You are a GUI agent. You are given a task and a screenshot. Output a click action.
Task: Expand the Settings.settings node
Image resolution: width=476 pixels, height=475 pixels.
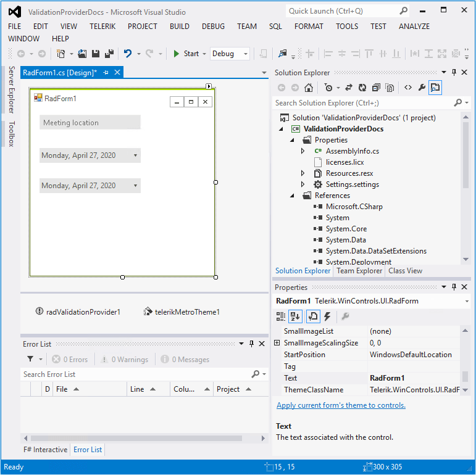pyautogui.click(x=303, y=184)
